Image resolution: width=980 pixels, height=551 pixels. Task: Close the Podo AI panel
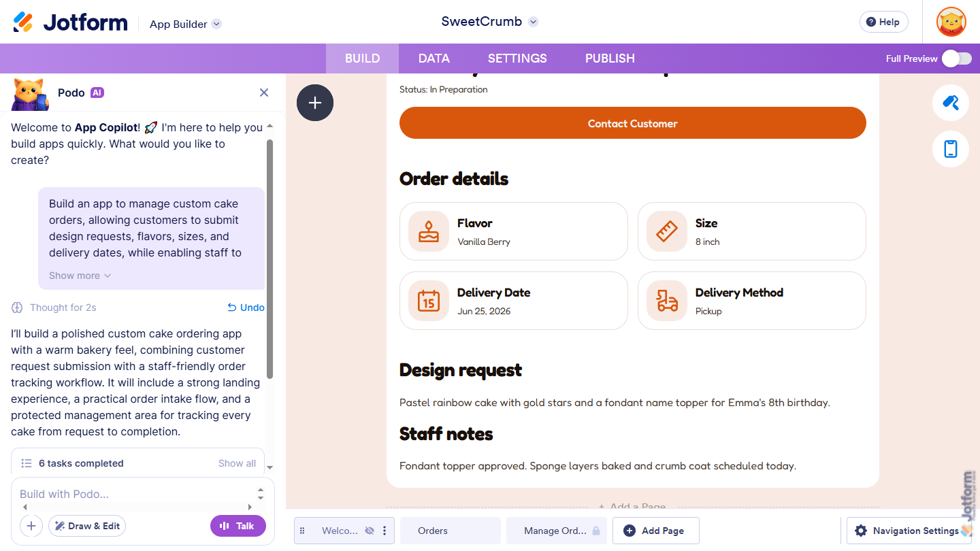264,93
